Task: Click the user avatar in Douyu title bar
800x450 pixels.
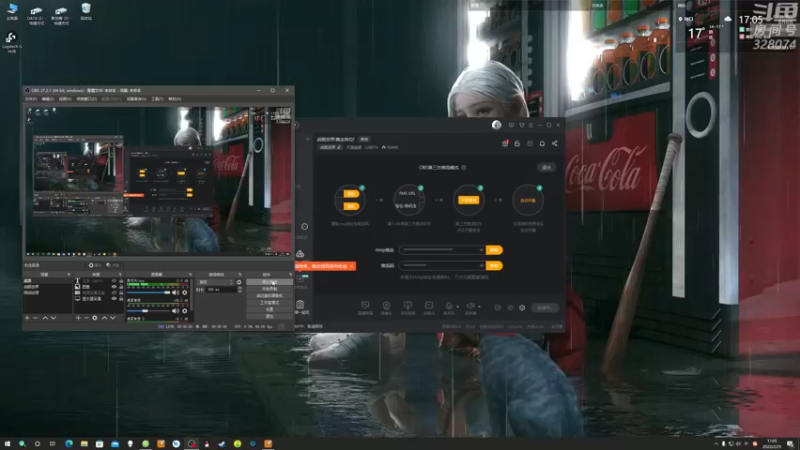Action: pos(496,125)
